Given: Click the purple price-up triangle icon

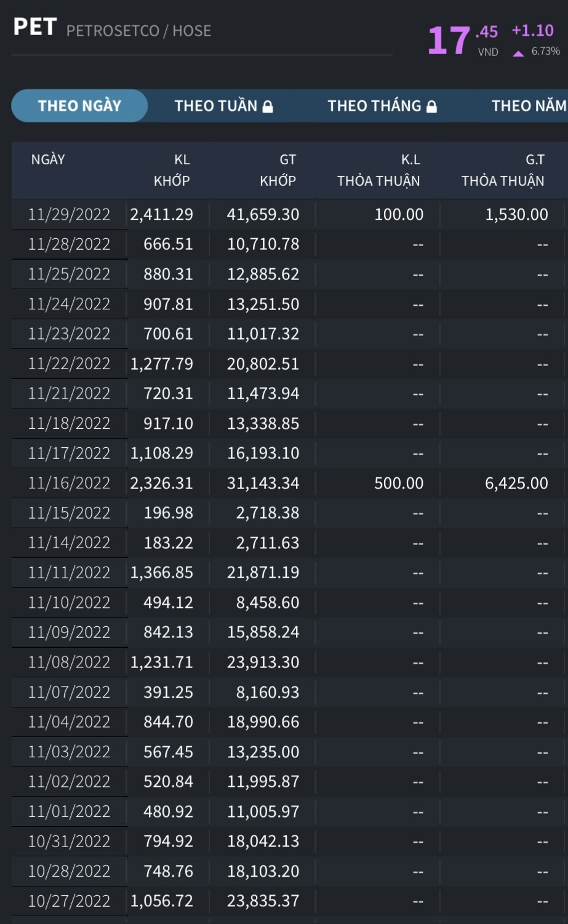Looking at the screenshot, I should [518, 54].
